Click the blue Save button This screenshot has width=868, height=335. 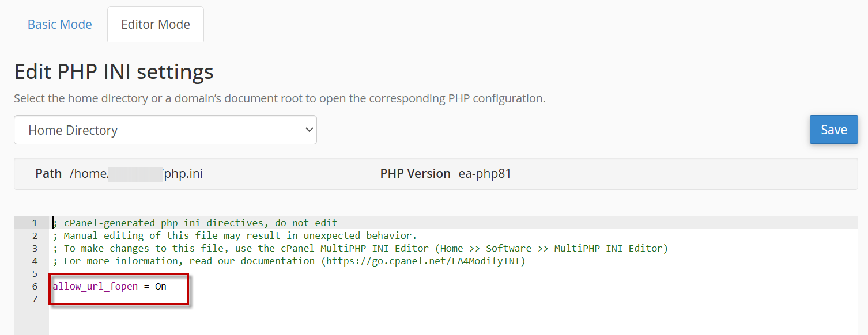coord(833,130)
